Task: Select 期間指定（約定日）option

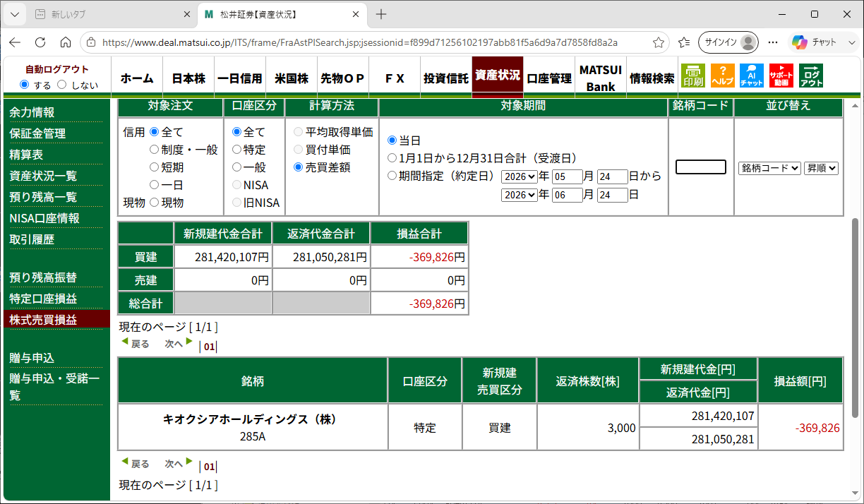Action: point(392,176)
